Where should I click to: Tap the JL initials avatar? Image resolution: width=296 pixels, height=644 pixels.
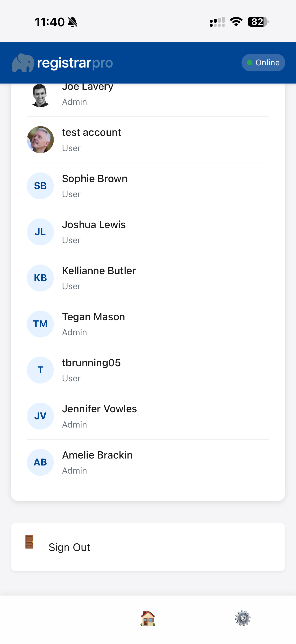40,232
